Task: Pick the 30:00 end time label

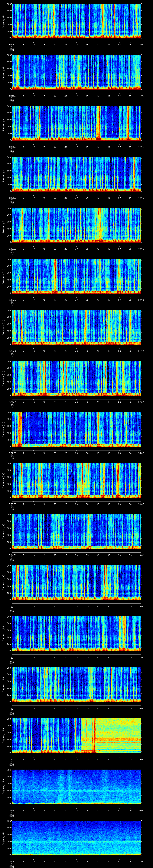Action: tap(141, 810)
